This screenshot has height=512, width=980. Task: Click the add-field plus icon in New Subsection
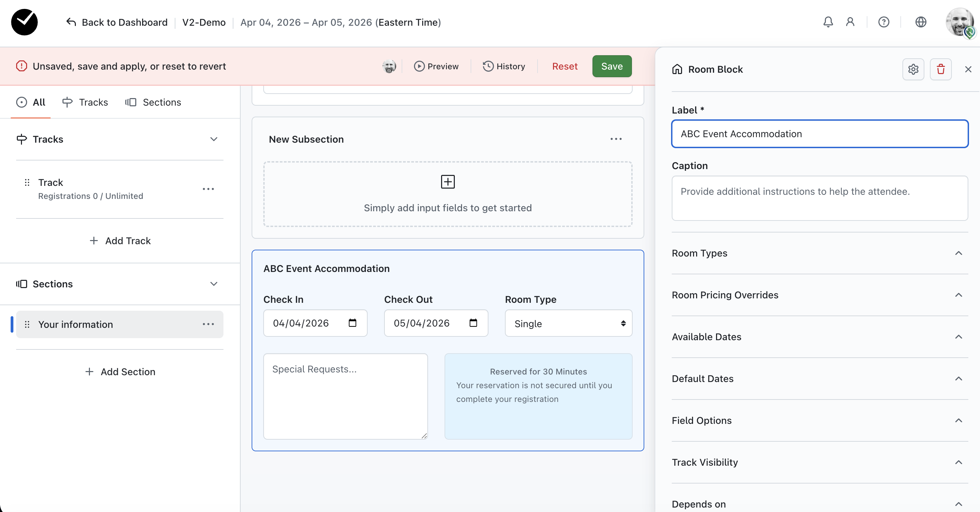[447, 182]
